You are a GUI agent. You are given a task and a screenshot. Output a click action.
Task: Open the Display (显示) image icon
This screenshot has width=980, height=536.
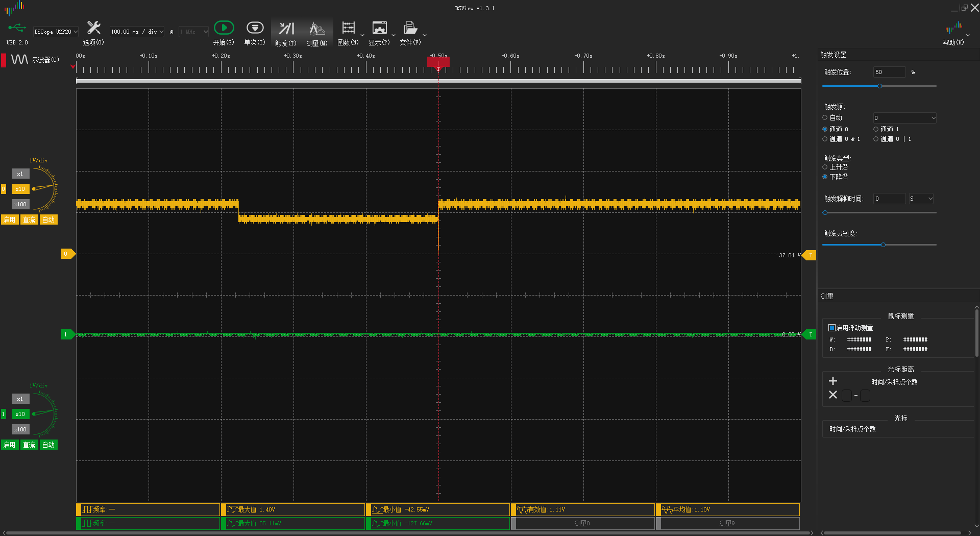[379, 28]
